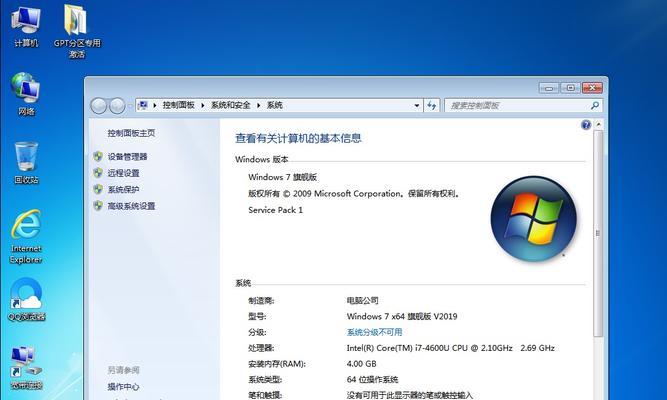Open 控制面板主页 link
Image resolution: width=667 pixels, height=400 pixels.
(x=131, y=133)
